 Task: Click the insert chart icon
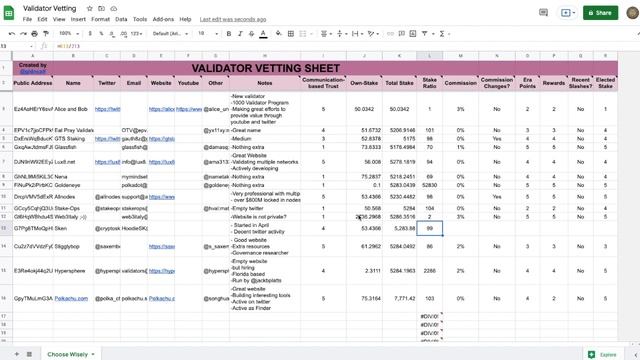(x=413, y=33)
